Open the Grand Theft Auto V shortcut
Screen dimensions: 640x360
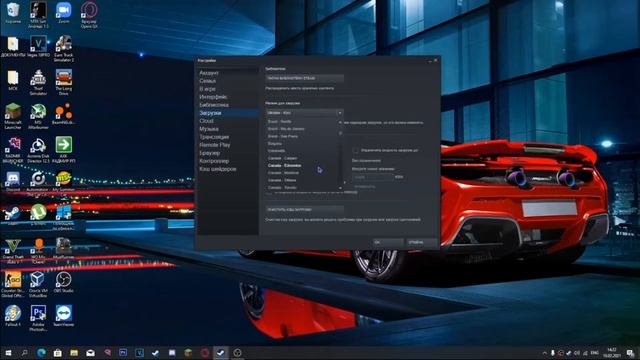pos(13,251)
